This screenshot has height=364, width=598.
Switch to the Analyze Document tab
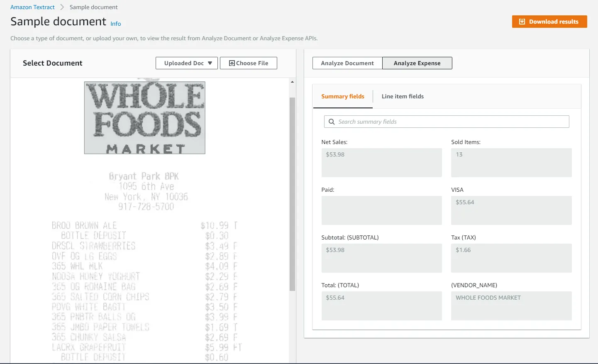pyautogui.click(x=347, y=63)
